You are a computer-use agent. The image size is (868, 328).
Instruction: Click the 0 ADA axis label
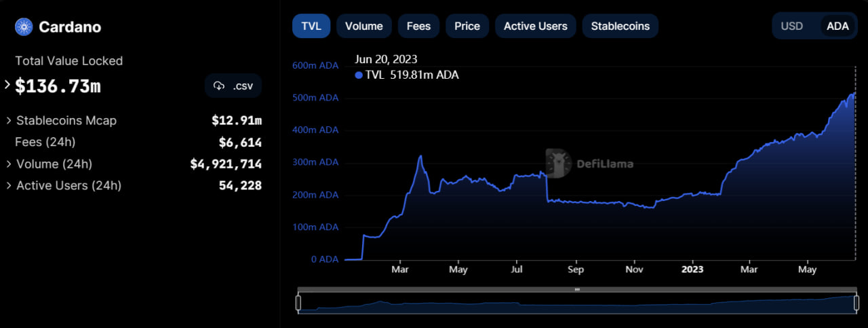[324, 259]
